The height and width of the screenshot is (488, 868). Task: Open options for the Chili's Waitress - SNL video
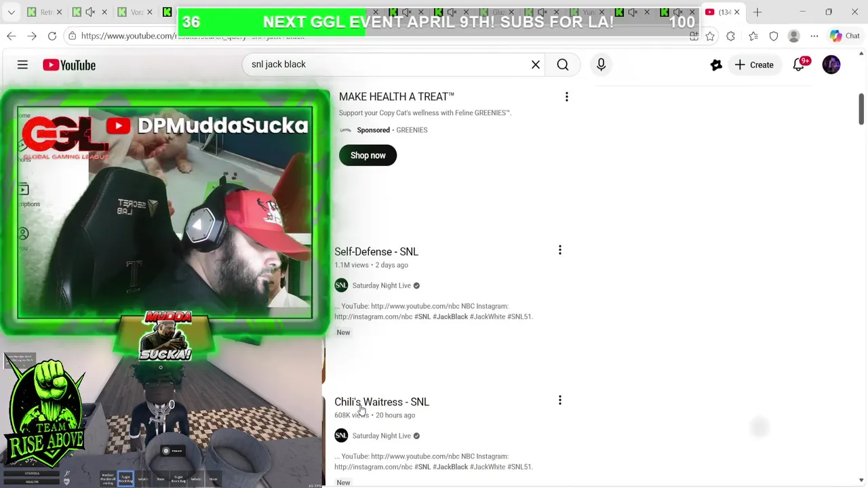560,401
